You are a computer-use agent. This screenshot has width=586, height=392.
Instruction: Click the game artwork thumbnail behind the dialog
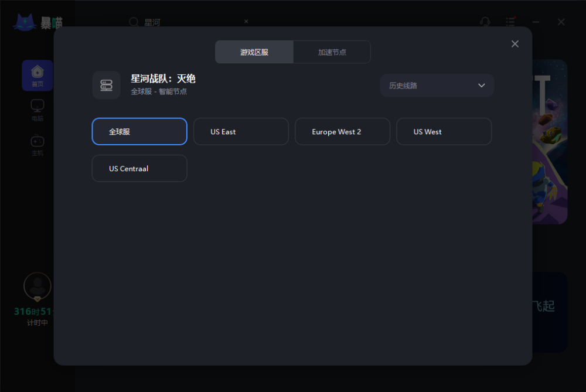coord(550,142)
